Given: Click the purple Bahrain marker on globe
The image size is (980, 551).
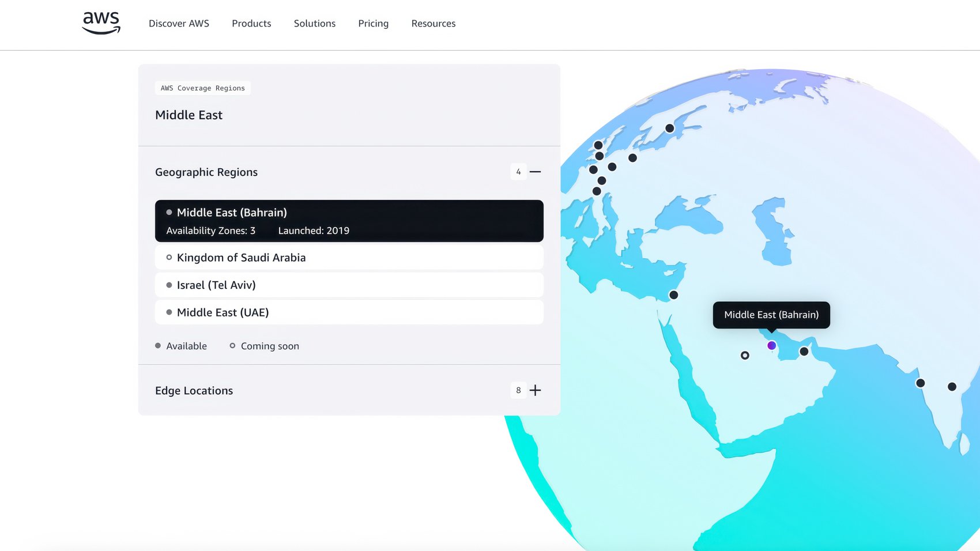Looking at the screenshot, I should [x=771, y=346].
